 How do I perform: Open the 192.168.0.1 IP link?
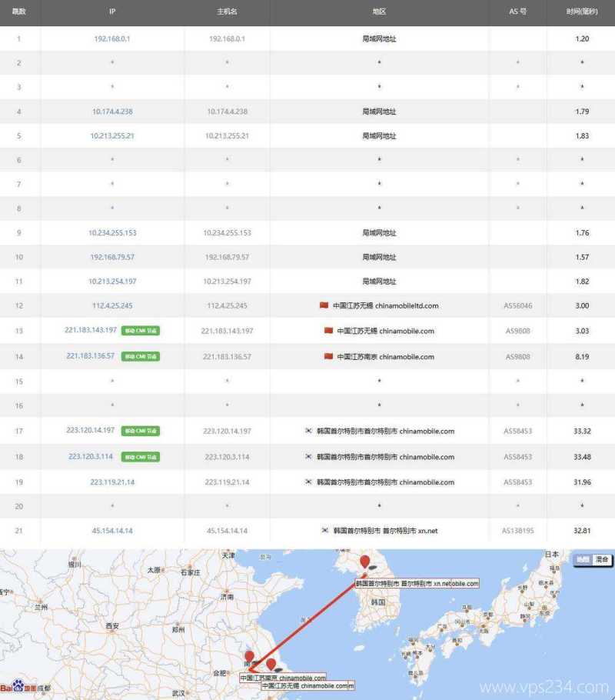click(x=112, y=38)
